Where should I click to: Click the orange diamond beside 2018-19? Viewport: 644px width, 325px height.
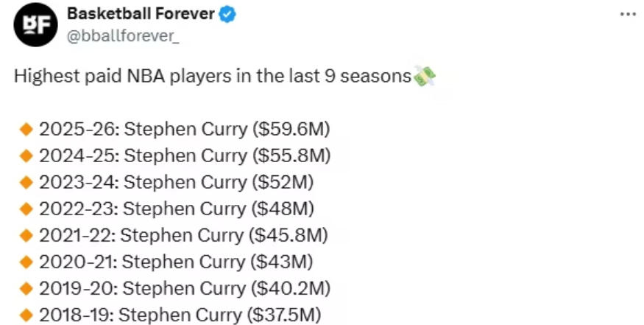(26, 315)
